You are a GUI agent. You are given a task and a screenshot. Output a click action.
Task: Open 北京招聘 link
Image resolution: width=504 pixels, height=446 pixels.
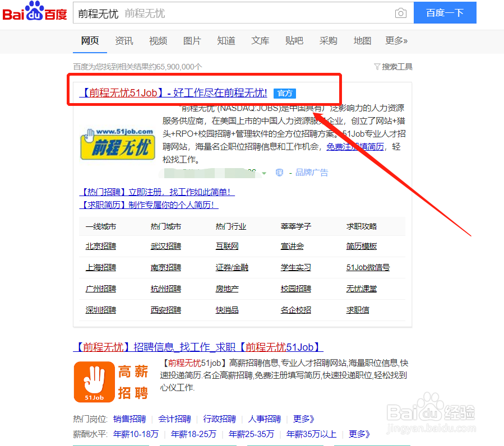[100, 246]
